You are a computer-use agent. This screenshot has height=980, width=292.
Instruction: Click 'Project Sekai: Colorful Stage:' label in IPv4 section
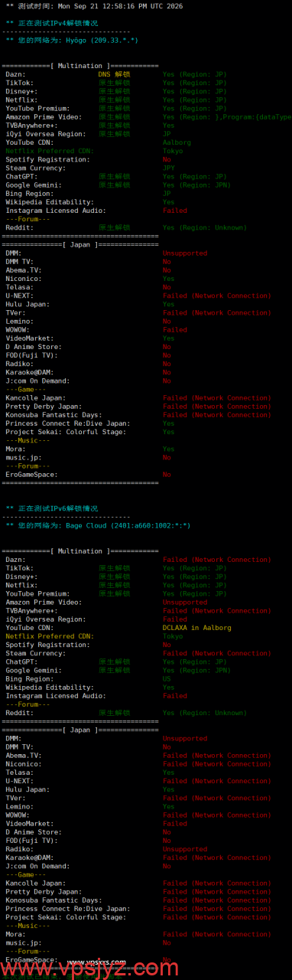(66, 432)
